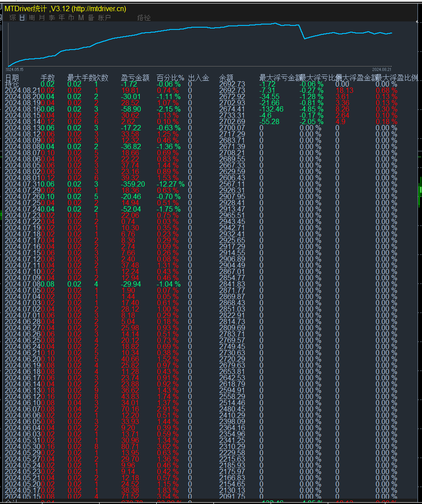
Task: Click balance 2733.31
Action: (x=232, y=115)
